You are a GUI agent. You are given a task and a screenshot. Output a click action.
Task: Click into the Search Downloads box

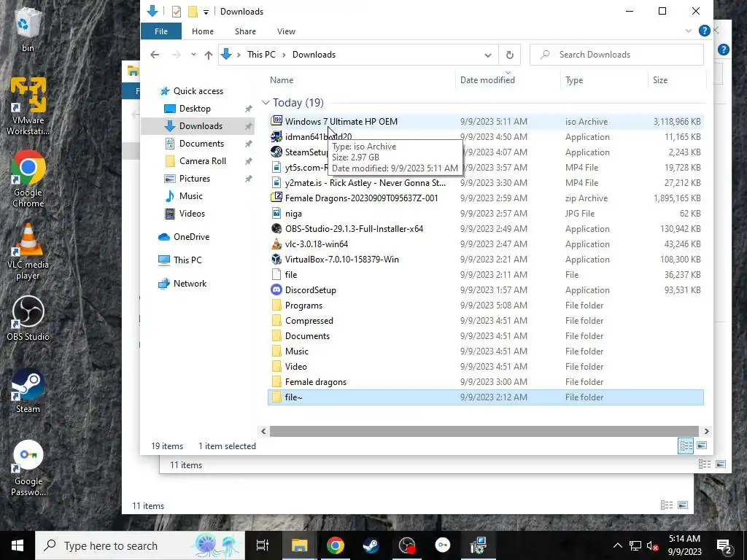pos(617,55)
